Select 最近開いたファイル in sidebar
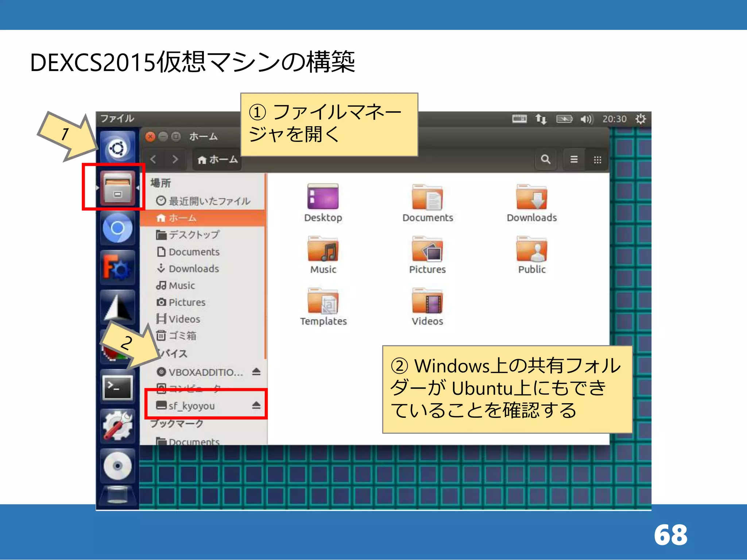 point(203,201)
